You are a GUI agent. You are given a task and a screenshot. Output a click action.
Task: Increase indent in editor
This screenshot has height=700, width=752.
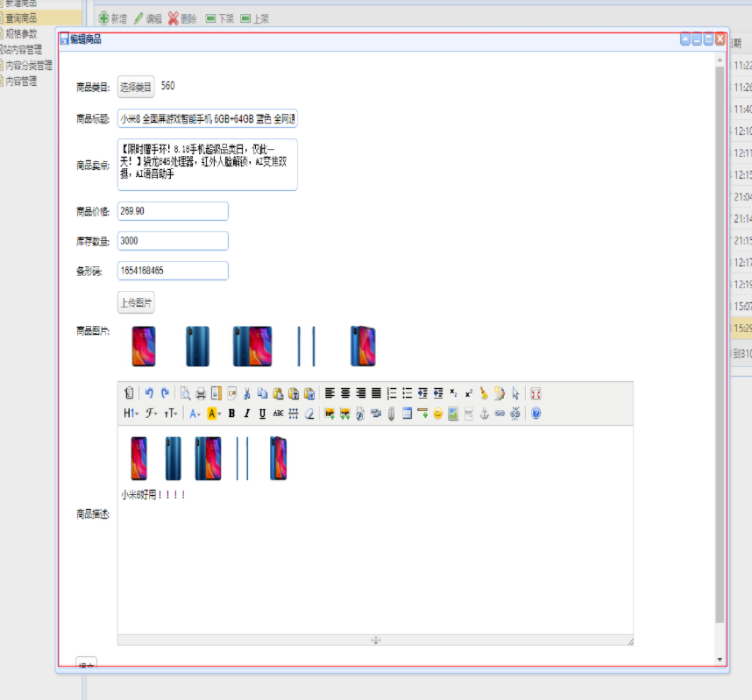(x=422, y=393)
